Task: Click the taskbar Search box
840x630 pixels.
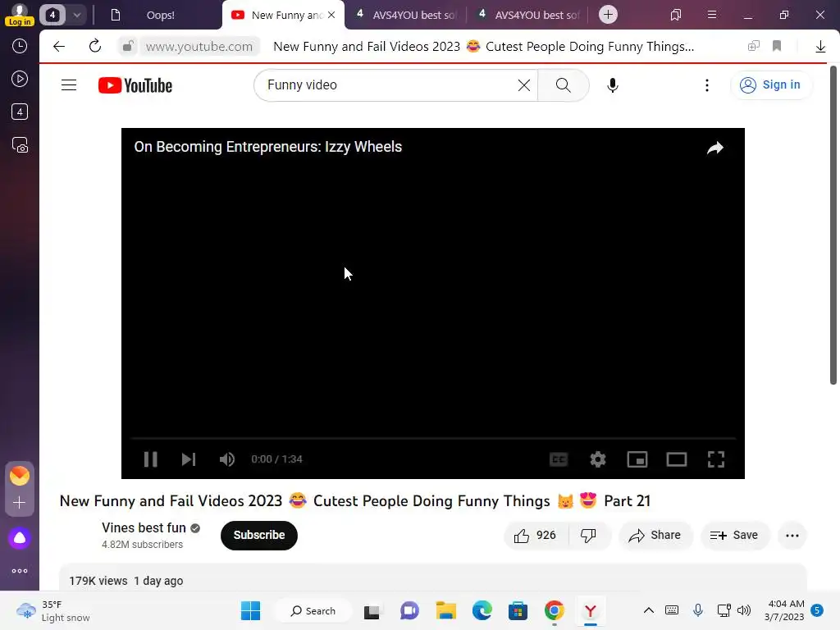Action: [x=313, y=610]
